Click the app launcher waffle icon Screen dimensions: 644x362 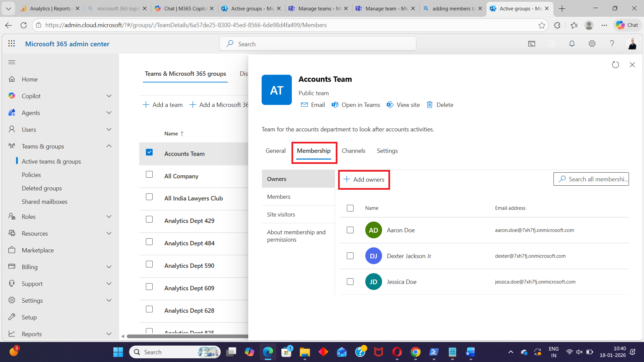(12, 44)
